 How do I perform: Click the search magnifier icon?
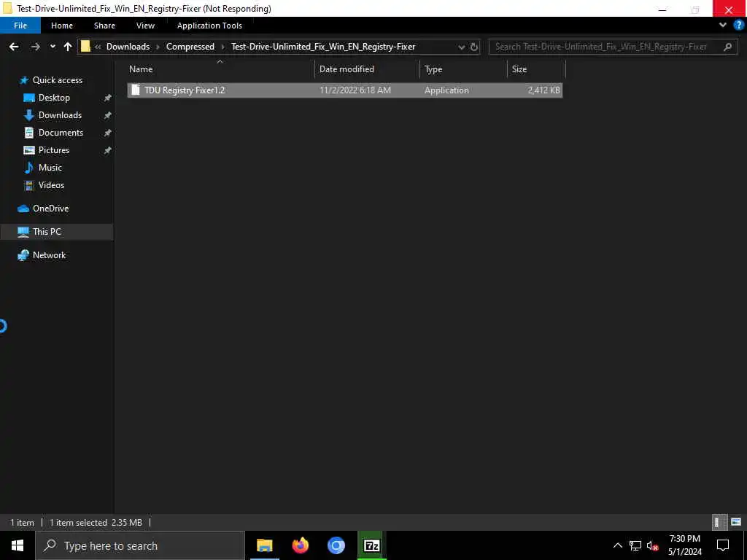click(x=727, y=47)
